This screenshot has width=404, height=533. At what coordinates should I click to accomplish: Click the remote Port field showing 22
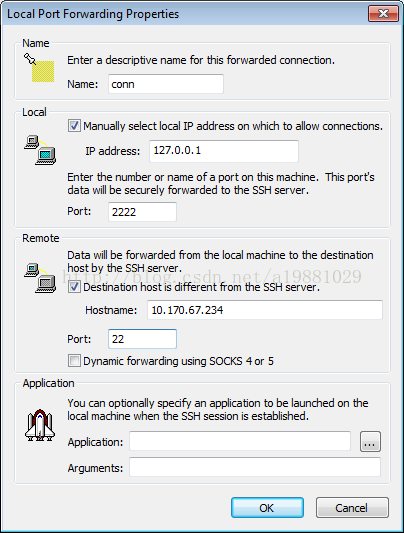click(x=142, y=339)
